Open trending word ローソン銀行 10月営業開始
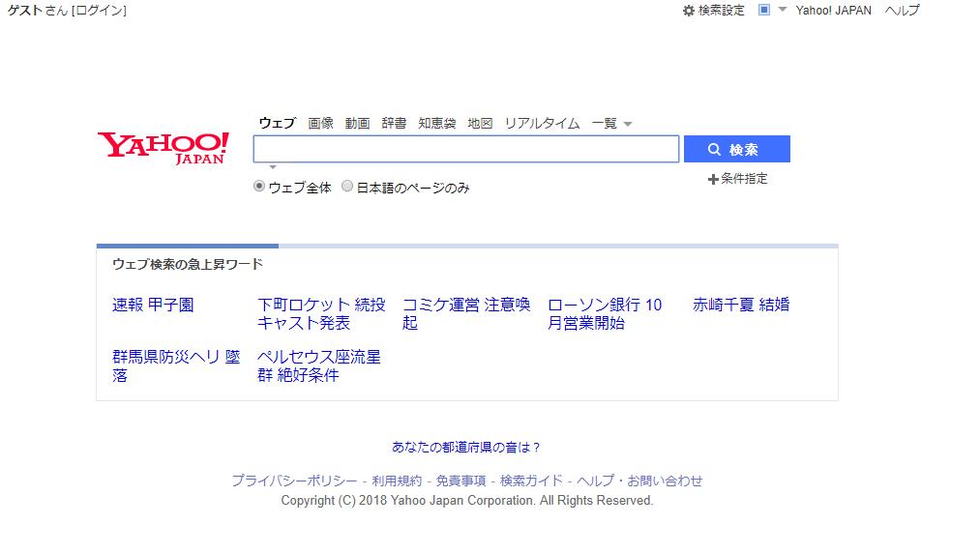The width and height of the screenshot is (980, 554). pos(605,313)
